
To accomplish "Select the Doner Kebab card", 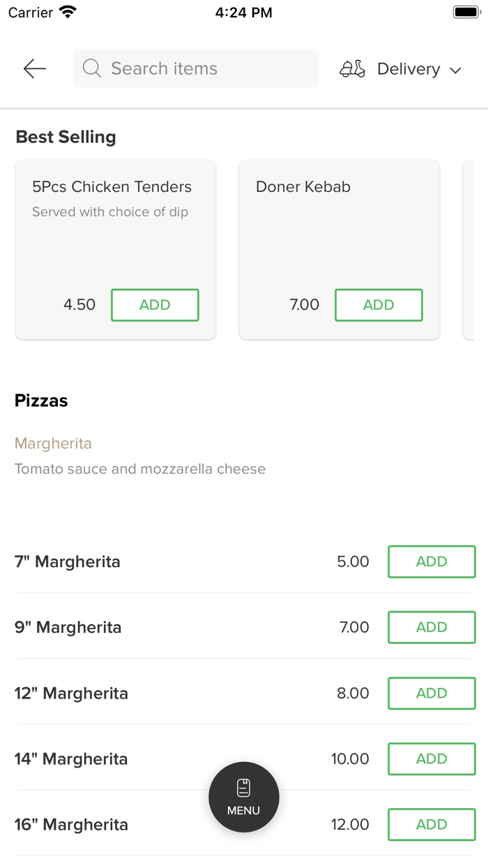I will coord(339,230).
